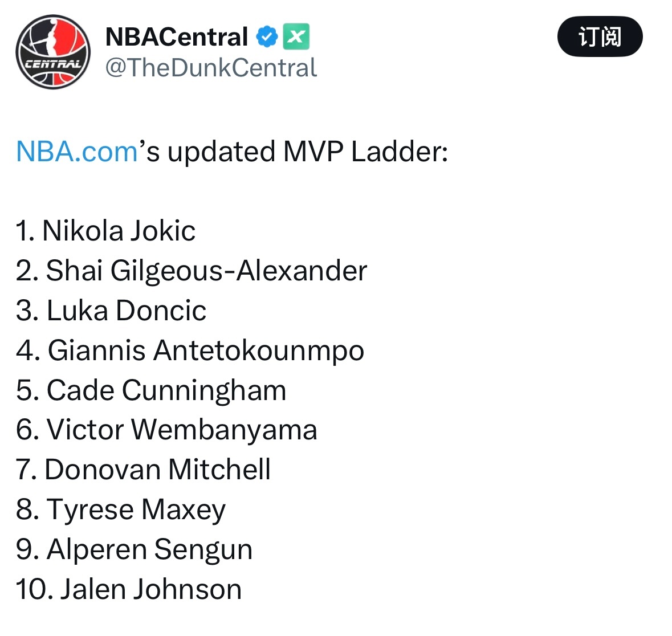Click Jalen Johnson at rank ten

click(x=128, y=589)
